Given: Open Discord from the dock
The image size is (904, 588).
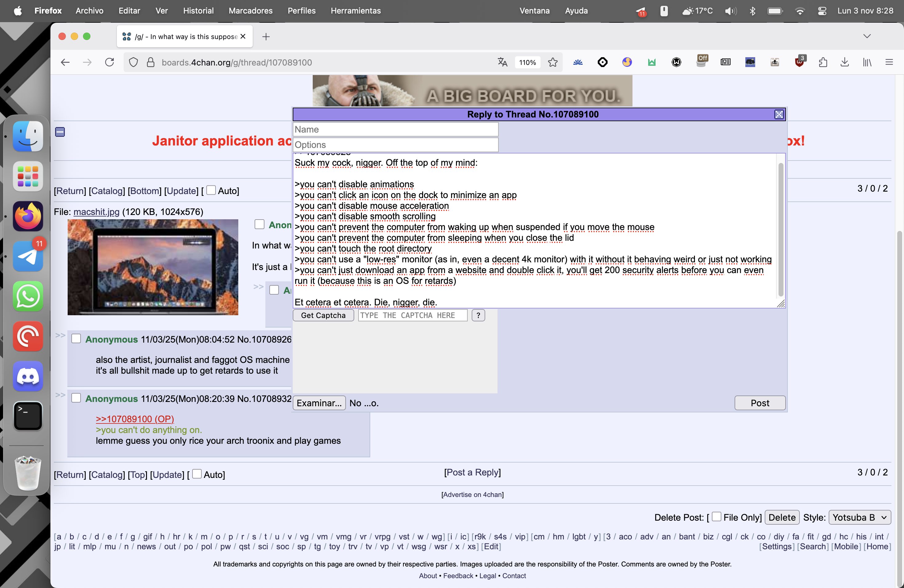Looking at the screenshot, I should 28,376.
